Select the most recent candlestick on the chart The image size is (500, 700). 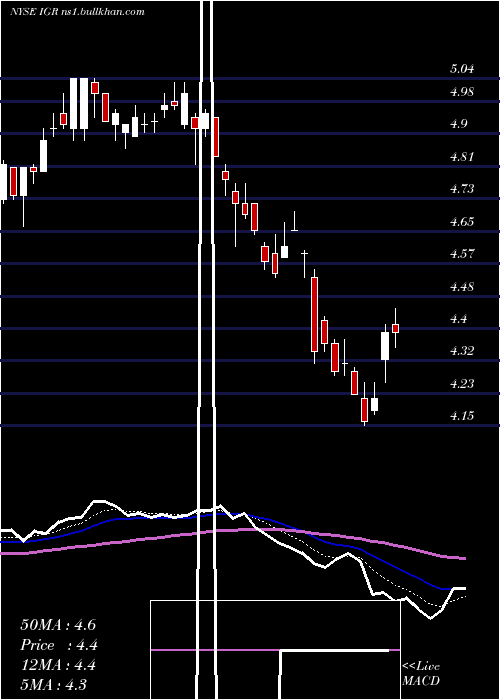[395, 328]
